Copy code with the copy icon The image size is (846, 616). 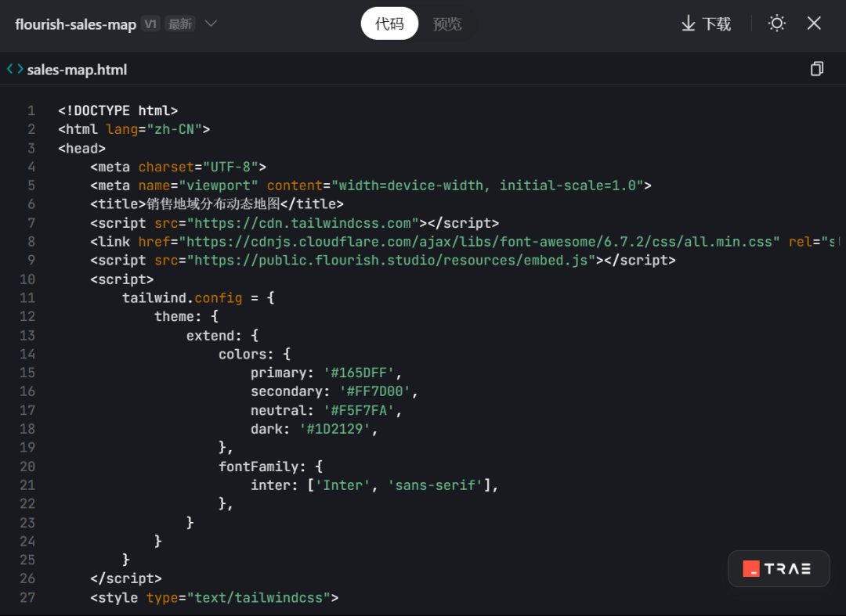817,69
